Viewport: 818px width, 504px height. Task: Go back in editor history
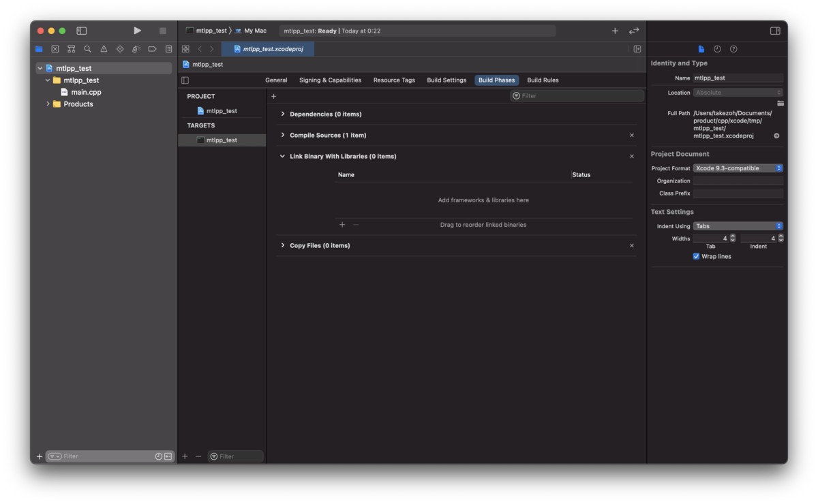[x=200, y=49]
